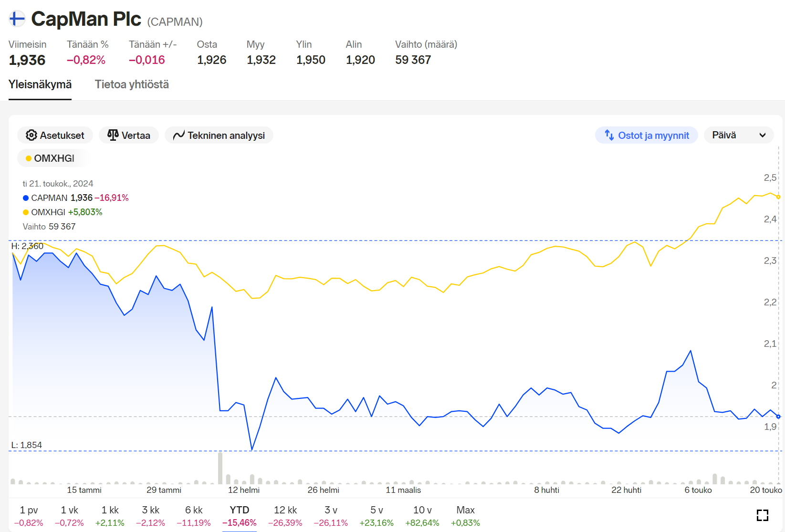This screenshot has height=532, width=785.
Task: Click the 6 touko axis label
Action: (x=698, y=490)
